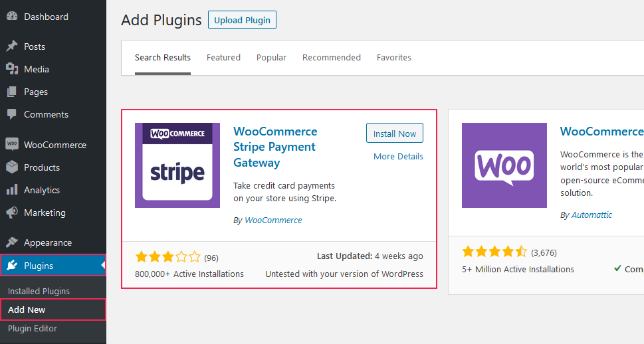
Task: Open the Marketing menu item
Action: coord(45,213)
